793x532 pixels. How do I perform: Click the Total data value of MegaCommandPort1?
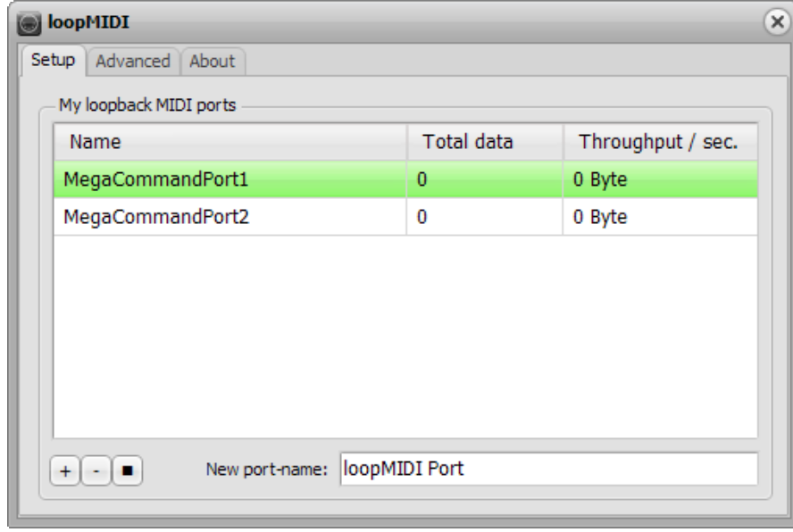click(484, 179)
